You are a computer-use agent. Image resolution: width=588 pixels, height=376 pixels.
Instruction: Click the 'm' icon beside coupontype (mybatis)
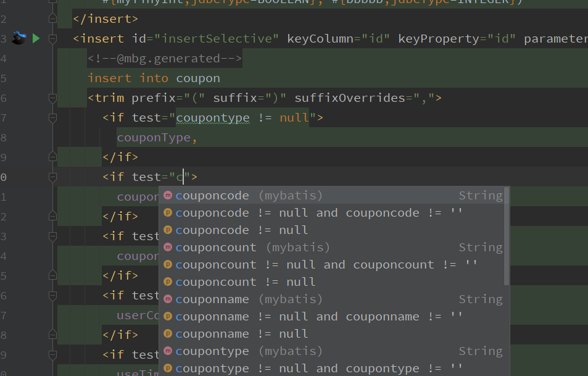(167, 351)
